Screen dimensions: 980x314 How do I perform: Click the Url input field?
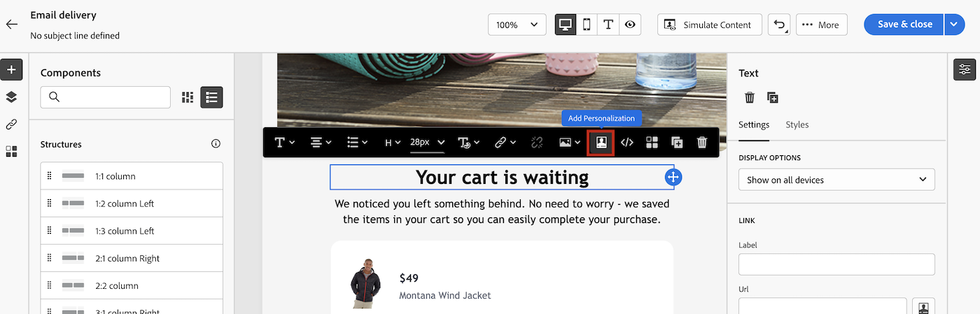[822, 306]
